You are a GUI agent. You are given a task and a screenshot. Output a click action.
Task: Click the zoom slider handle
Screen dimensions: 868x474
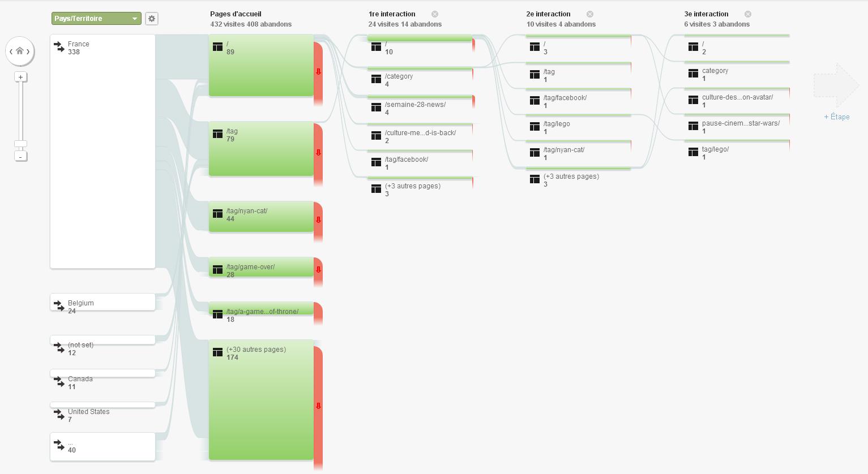pos(21,144)
